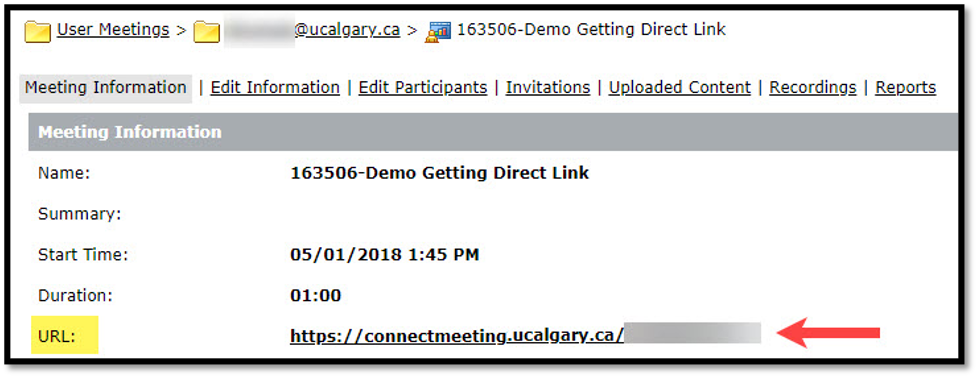View the Reports tab
The width and height of the screenshot is (977, 377).
(905, 88)
